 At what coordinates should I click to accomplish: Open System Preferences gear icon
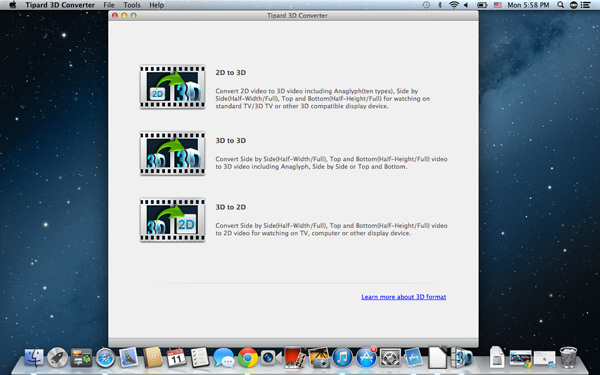390,358
